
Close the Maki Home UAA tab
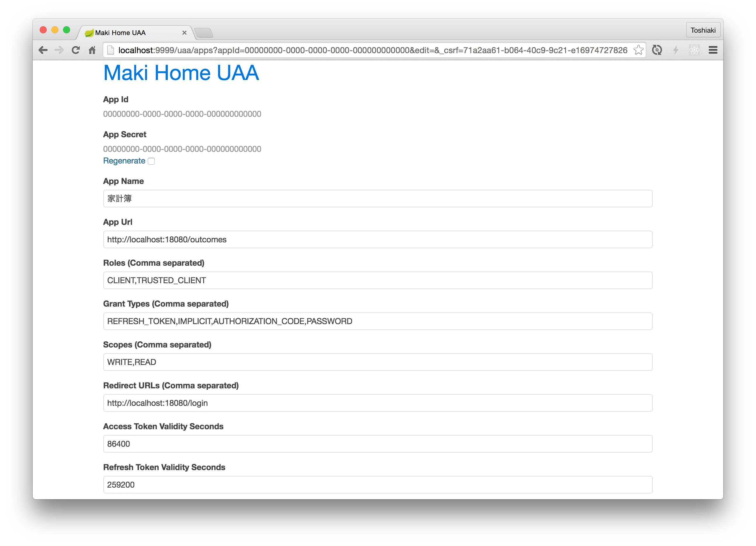[184, 33]
